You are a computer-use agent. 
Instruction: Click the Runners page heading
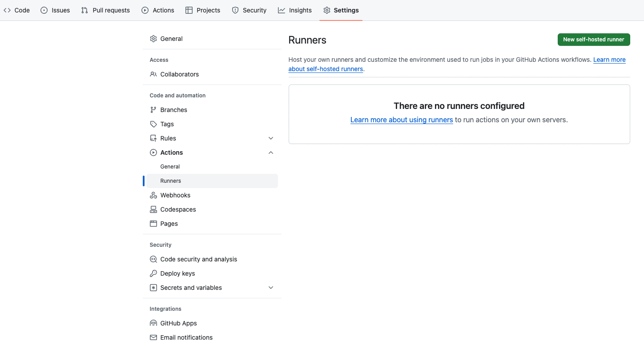coord(307,40)
